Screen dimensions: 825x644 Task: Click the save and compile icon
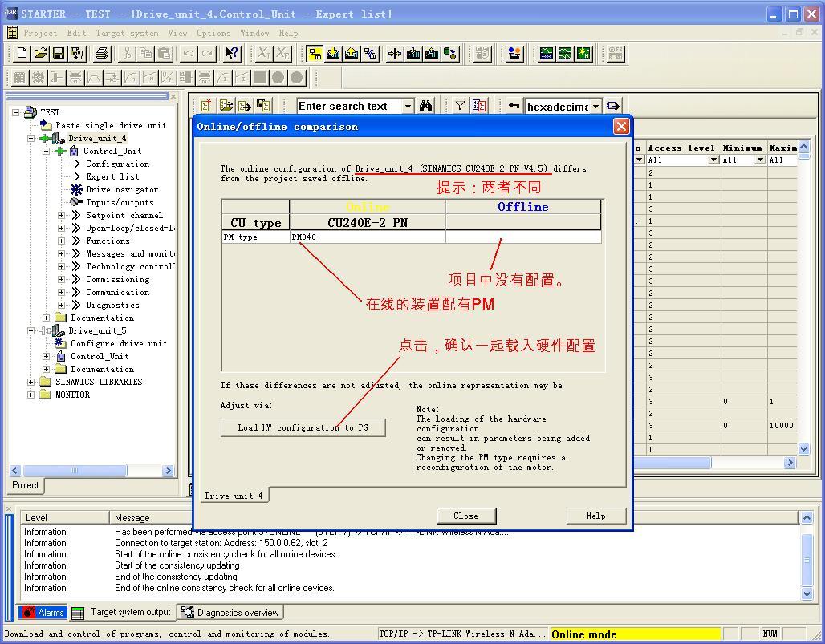pos(77,53)
